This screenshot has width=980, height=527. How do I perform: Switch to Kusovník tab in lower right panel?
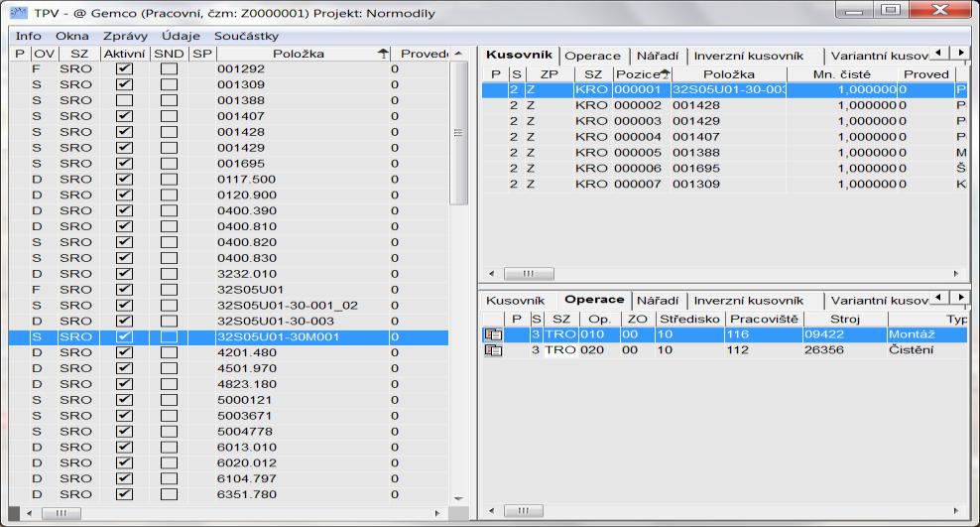516,301
